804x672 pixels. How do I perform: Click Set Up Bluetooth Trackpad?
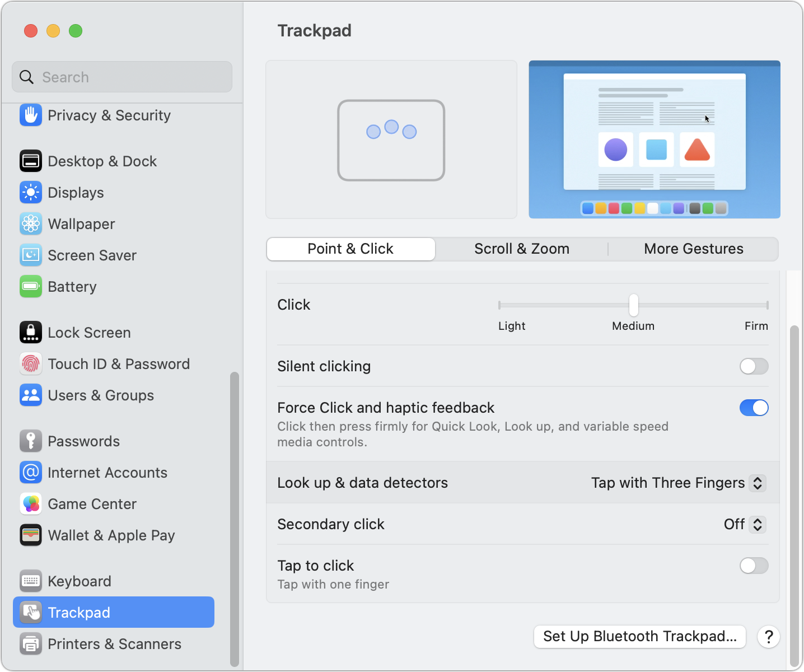[x=639, y=636]
